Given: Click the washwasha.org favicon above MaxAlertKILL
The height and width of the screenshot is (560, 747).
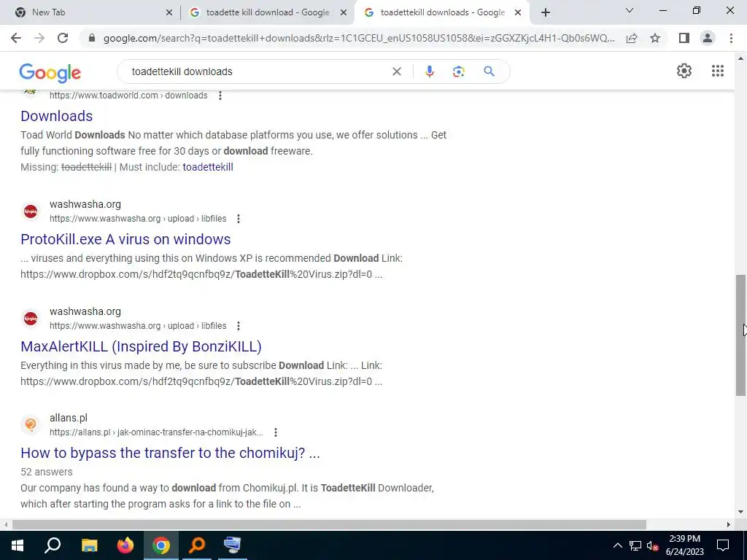Looking at the screenshot, I should tap(31, 318).
